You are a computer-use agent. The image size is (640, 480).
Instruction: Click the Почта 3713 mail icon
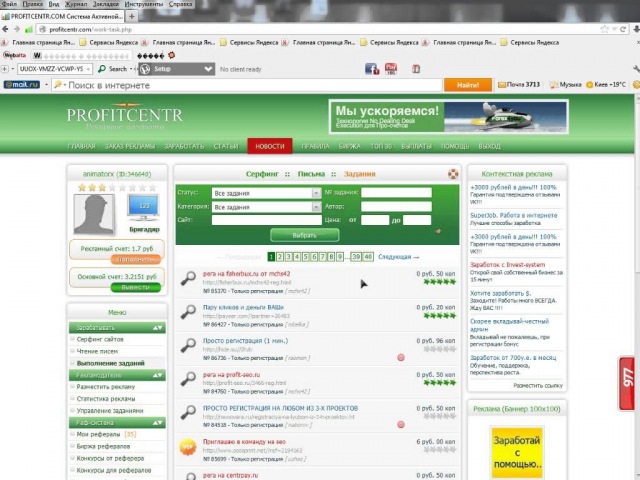(x=519, y=84)
